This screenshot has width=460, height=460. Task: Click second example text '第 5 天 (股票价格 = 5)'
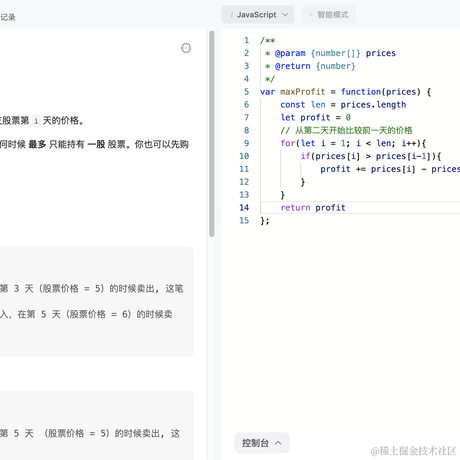pyautogui.click(x=55, y=433)
